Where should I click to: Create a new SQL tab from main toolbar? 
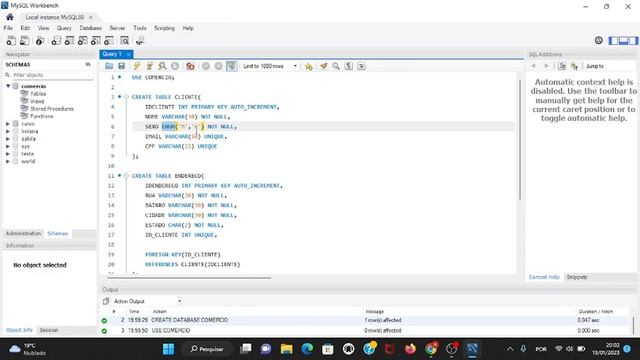[11, 40]
